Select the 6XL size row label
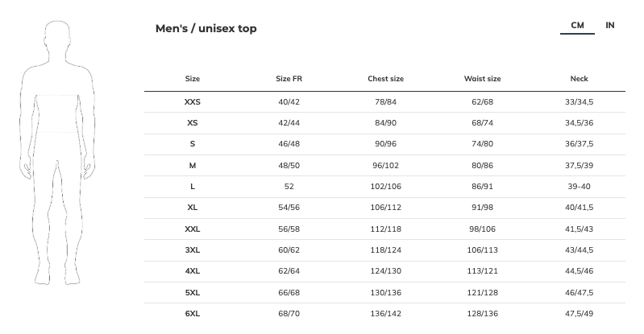Viewport: 644px width, 334px height. [192, 313]
